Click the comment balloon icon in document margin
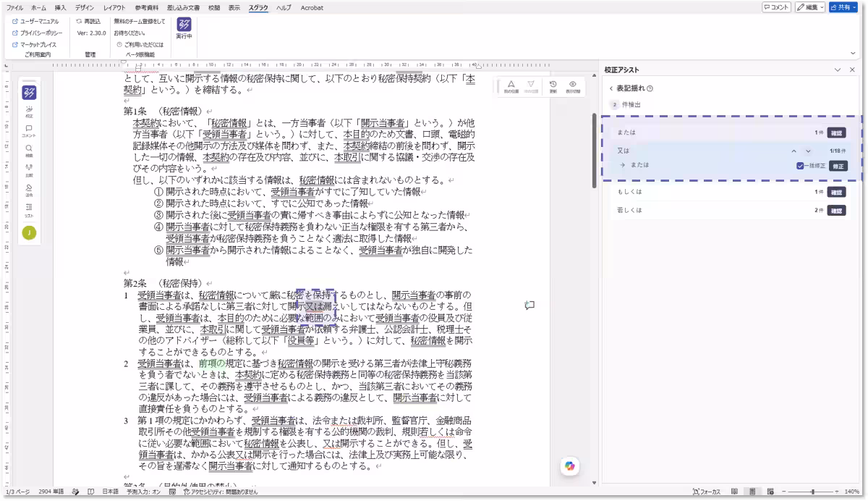 click(529, 306)
